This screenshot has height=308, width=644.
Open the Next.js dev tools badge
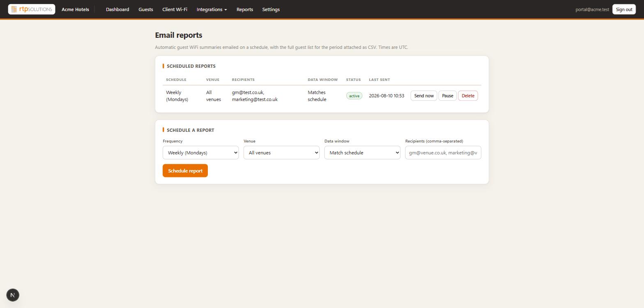(13, 295)
